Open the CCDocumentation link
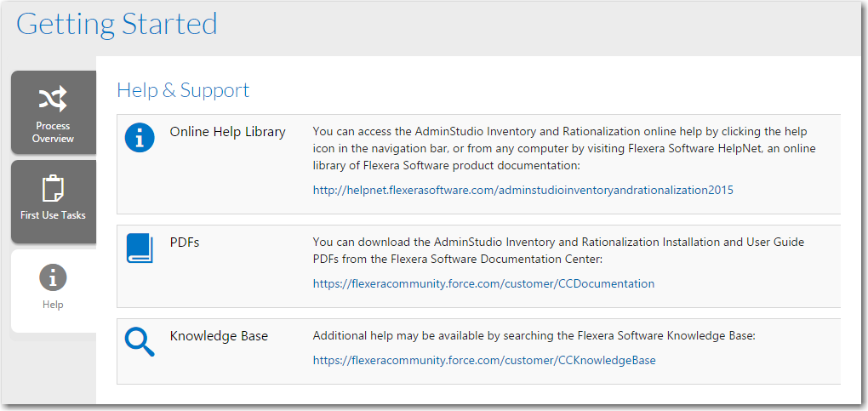868x411 pixels. tap(483, 283)
